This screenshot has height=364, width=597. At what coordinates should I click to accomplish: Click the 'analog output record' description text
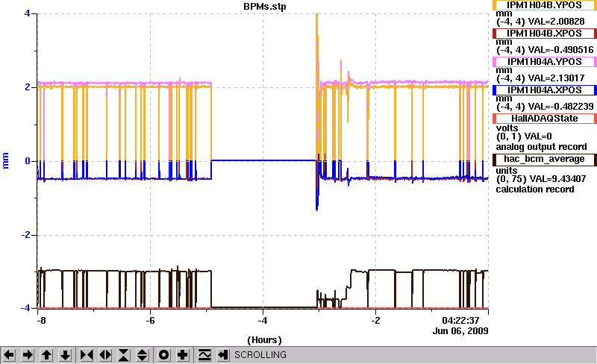click(542, 147)
